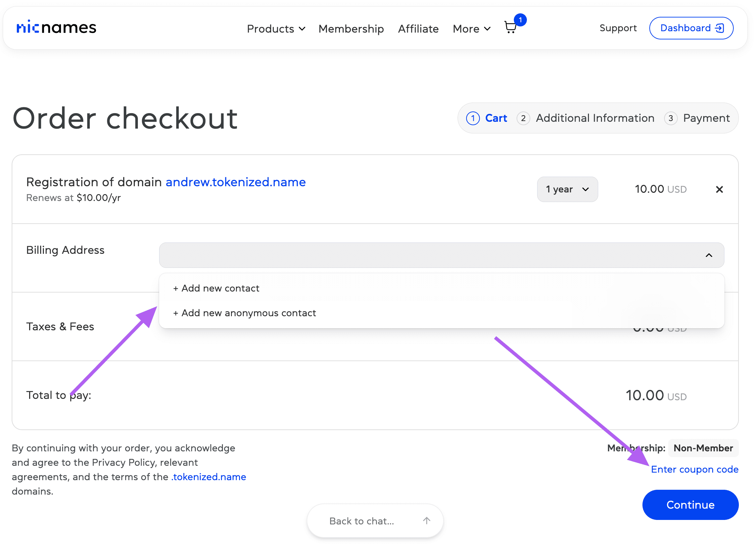
Task: Open the Membership page
Action: 351,28
